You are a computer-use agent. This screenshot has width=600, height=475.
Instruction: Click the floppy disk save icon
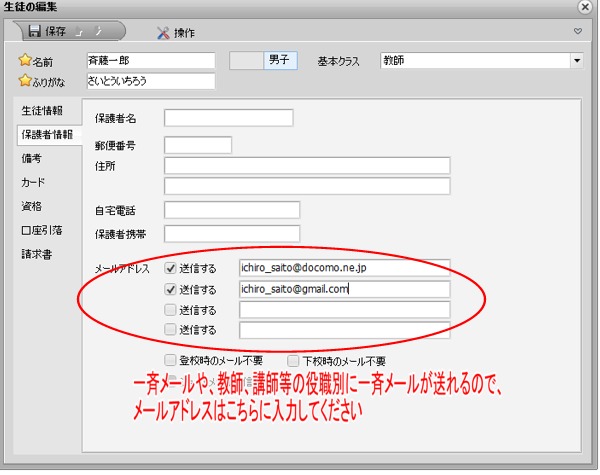pyautogui.click(x=34, y=31)
